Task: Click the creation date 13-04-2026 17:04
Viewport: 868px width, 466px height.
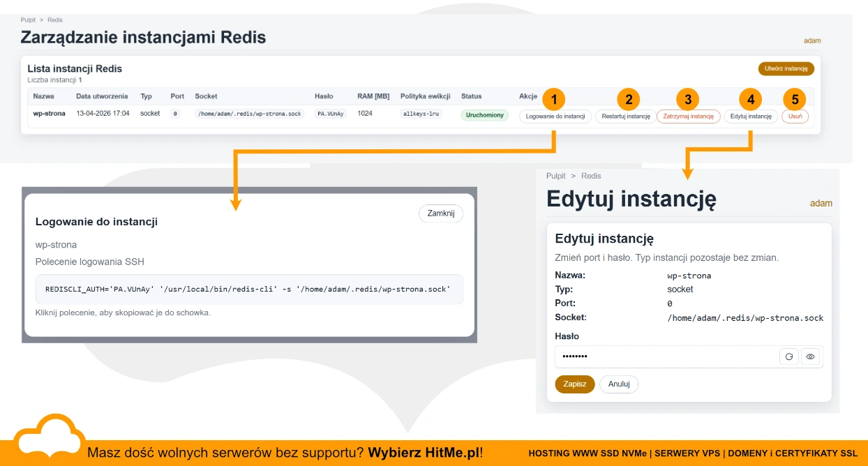Action: (103, 114)
